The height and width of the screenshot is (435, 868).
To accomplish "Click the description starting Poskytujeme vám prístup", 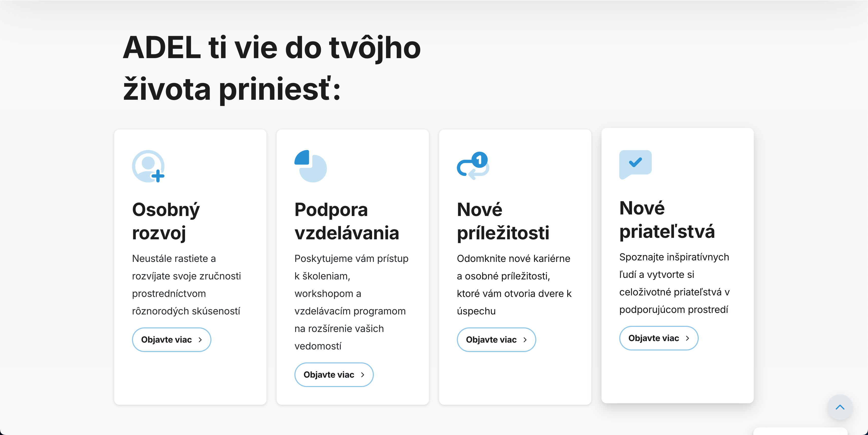I will pyautogui.click(x=352, y=302).
